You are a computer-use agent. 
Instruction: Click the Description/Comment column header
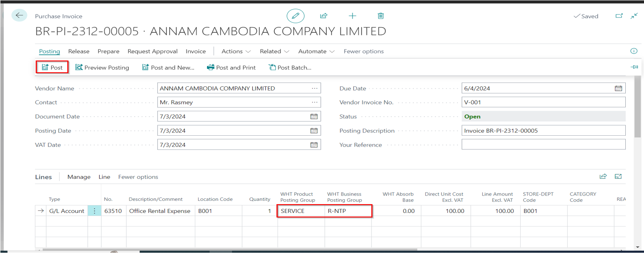pyautogui.click(x=155, y=199)
